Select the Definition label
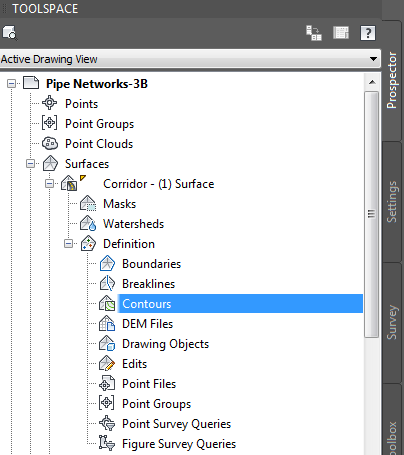Viewport: 404px width, 455px height. (x=129, y=244)
